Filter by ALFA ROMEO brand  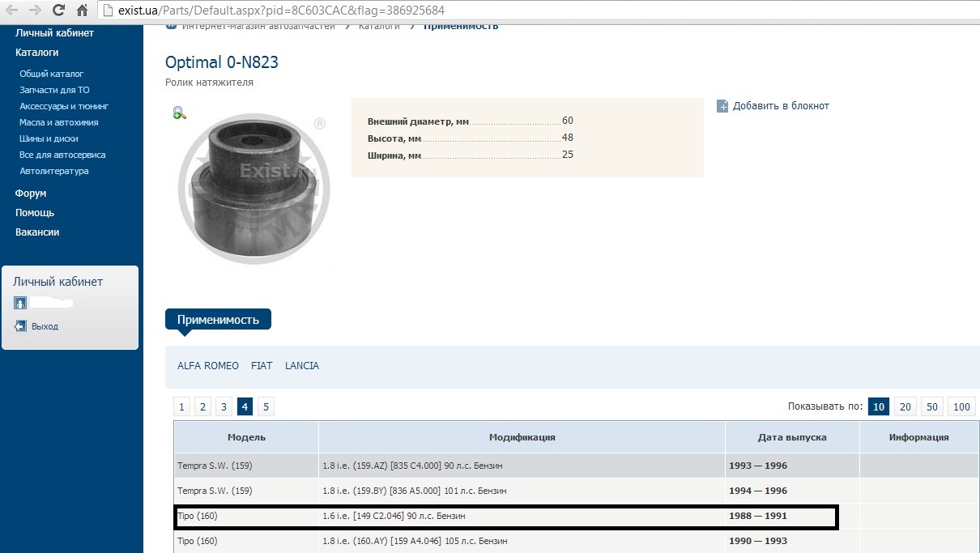pos(208,366)
